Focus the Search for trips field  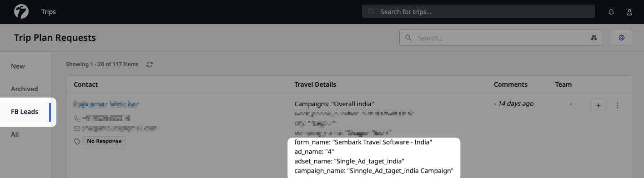(478, 11)
